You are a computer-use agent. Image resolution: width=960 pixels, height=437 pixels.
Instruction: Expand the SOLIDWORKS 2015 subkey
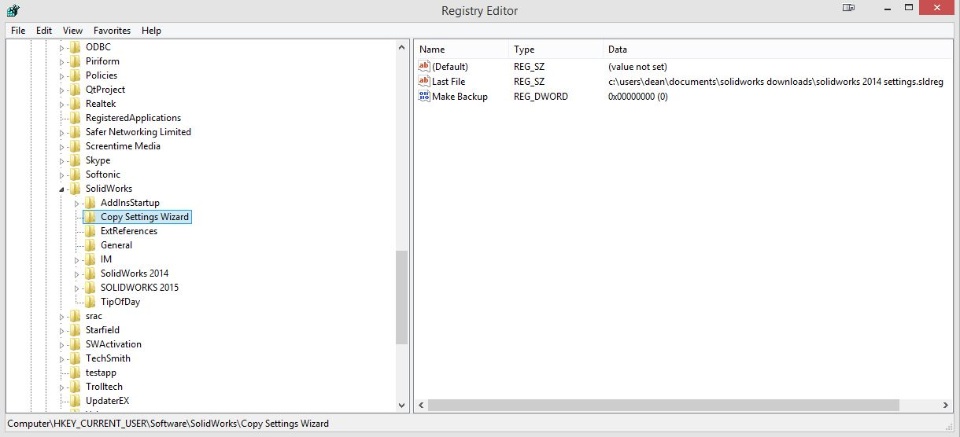tap(77, 288)
